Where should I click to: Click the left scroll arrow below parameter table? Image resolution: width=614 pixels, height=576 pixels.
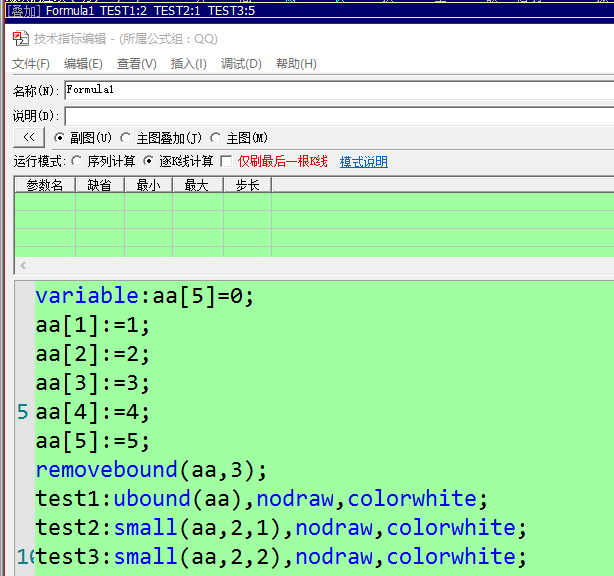click(x=24, y=266)
